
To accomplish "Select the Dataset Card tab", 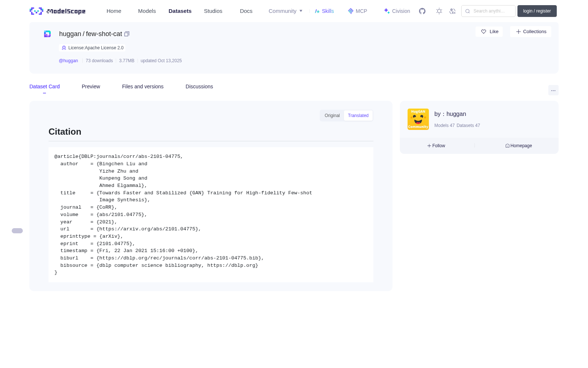I will (x=44, y=86).
